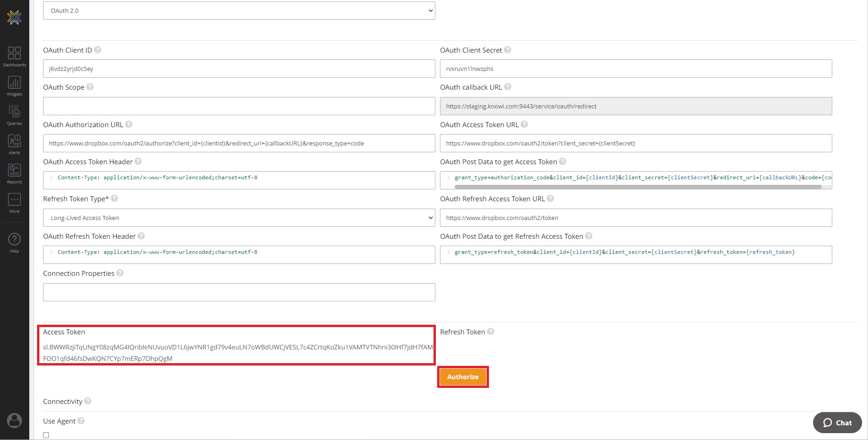Click the OAuth Refresh Access Token URL field
This screenshot has width=868, height=440.
(x=635, y=218)
